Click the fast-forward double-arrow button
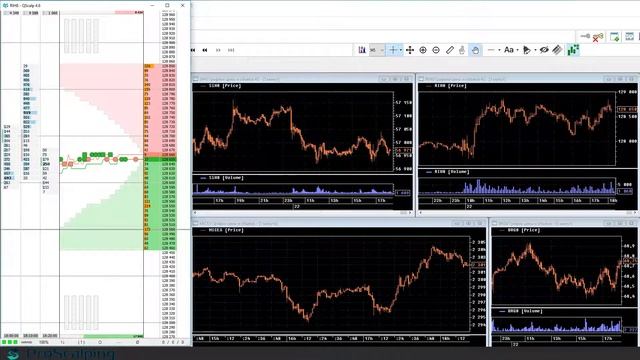Screen dimensions: 640x360 [x=218, y=50]
